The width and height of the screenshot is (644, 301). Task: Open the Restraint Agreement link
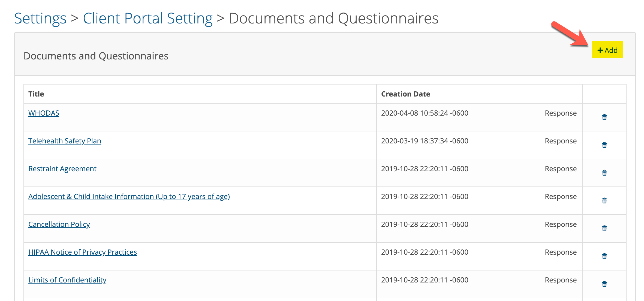click(x=62, y=169)
